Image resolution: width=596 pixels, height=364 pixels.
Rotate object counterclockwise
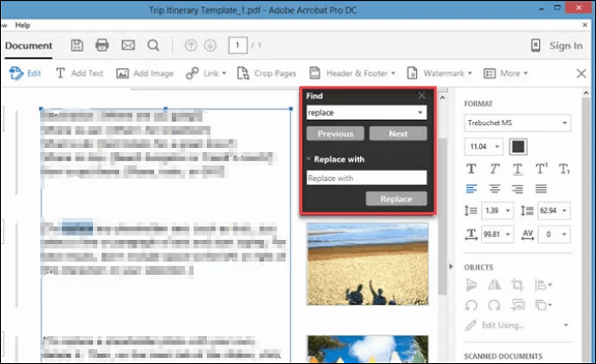coord(472,305)
